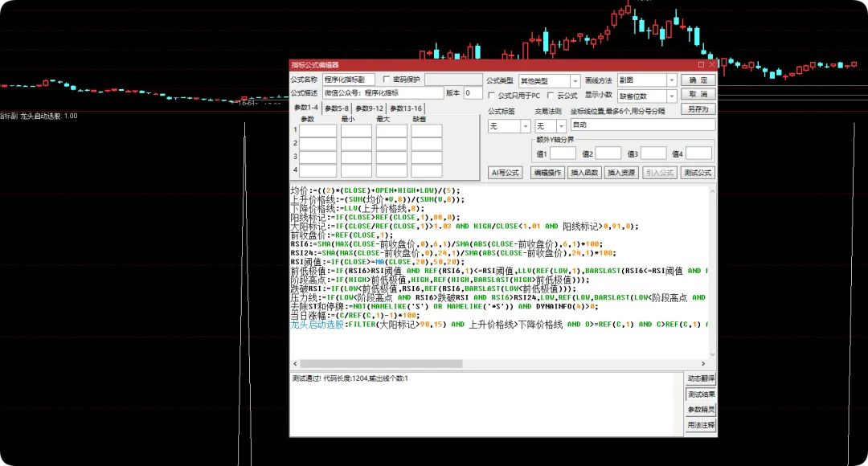Screen dimensions: 868x466
Task: Open the 参数9-12 tab
Action: pyautogui.click(x=369, y=108)
